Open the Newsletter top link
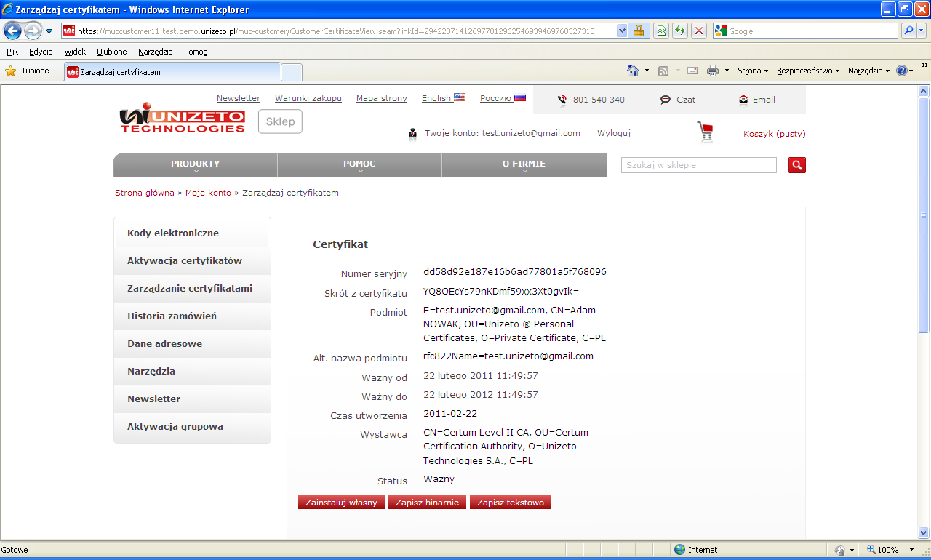 point(239,98)
